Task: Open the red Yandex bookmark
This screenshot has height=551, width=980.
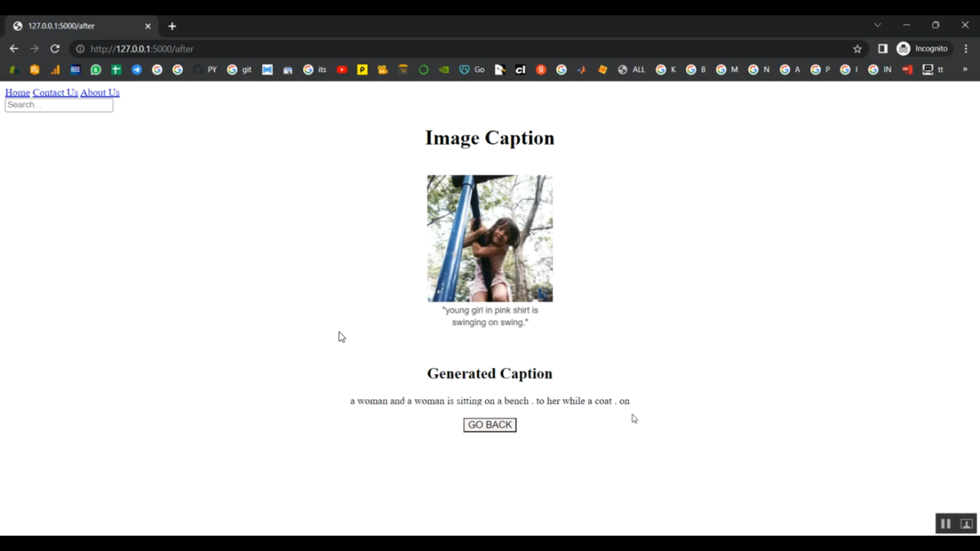Action: coord(541,70)
